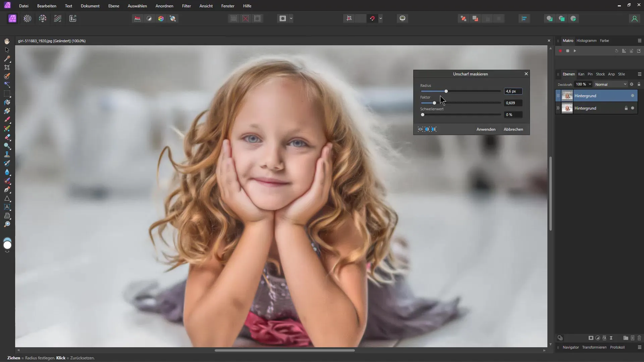Switch to Liquify persona
This screenshot has width=644, height=362.
[x=28, y=19]
